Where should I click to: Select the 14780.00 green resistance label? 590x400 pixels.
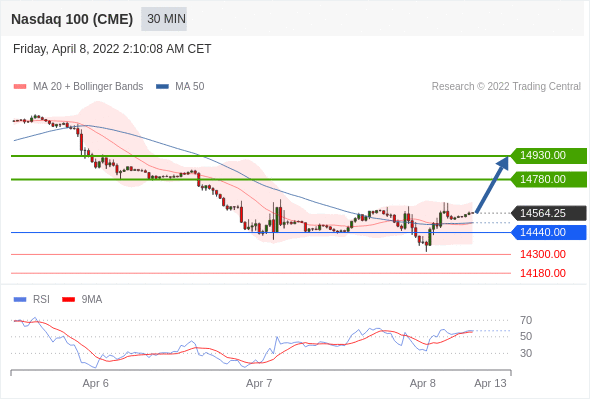pyautogui.click(x=549, y=179)
